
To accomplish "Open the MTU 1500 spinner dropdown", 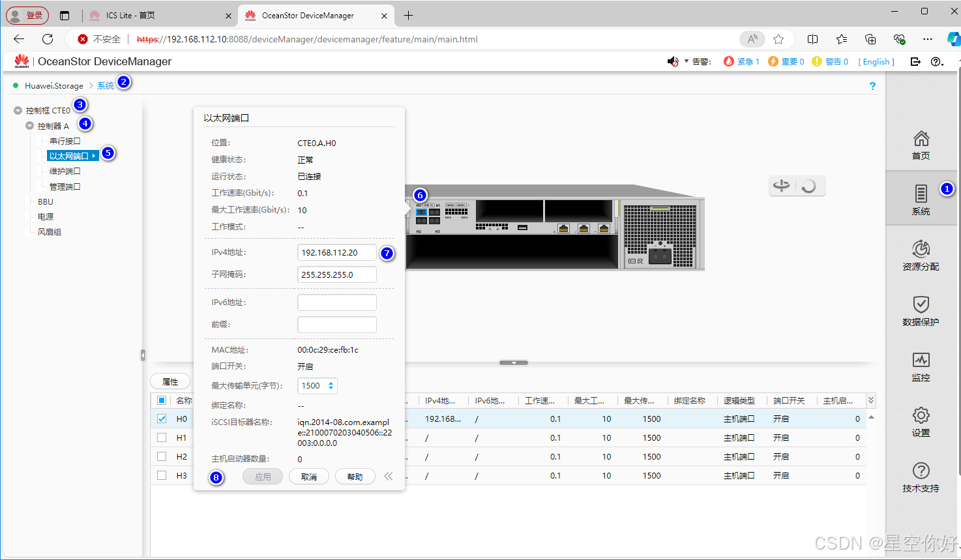I will pos(331,386).
